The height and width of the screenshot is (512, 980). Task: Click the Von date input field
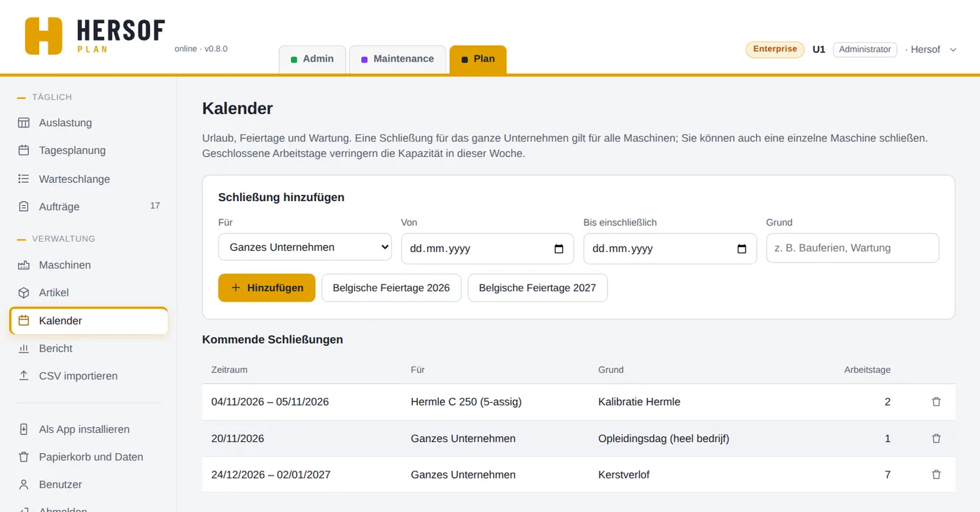click(x=487, y=249)
